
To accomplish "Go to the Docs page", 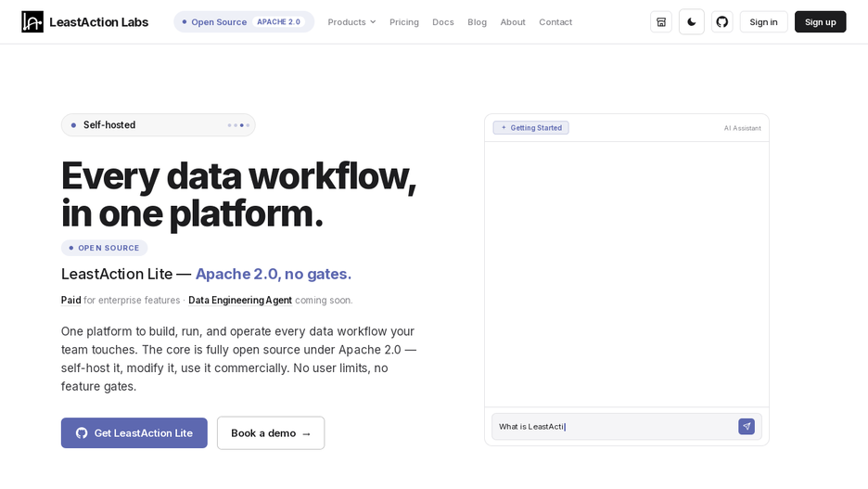I will pos(443,22).
